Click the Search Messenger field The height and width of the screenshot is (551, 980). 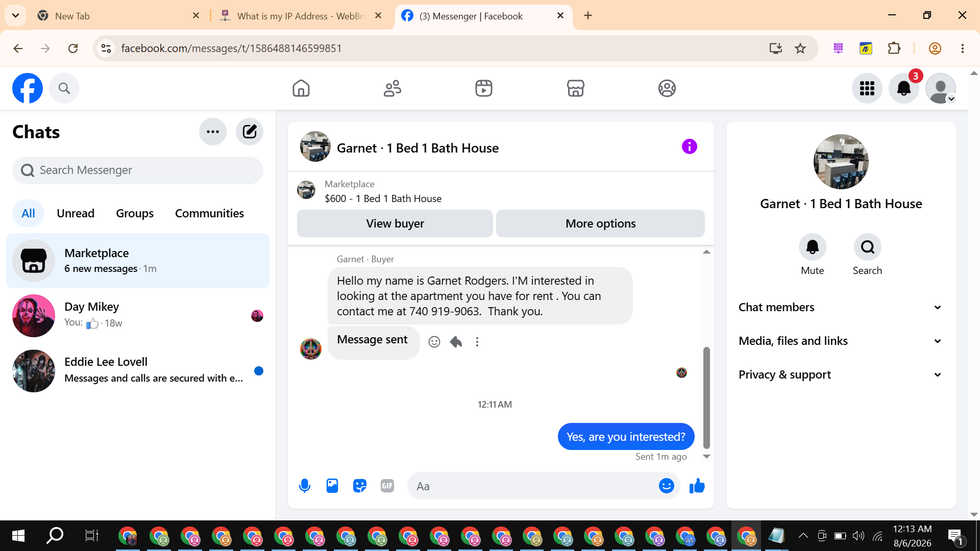[x=138, y=170]
